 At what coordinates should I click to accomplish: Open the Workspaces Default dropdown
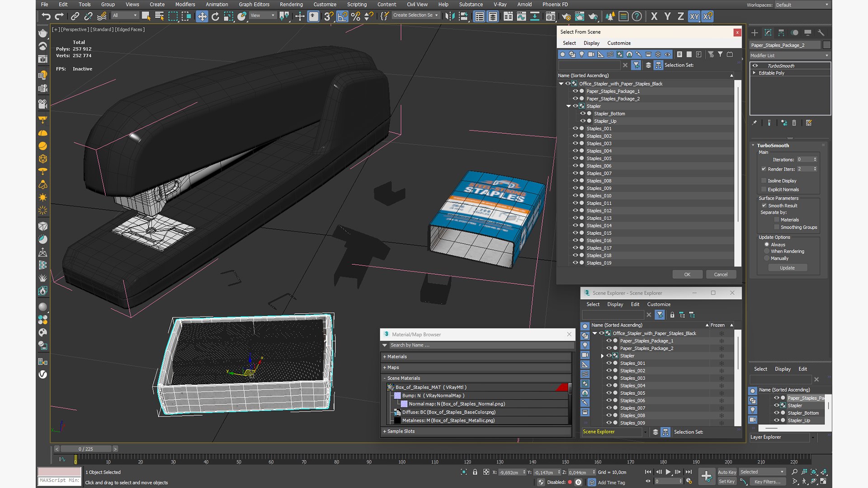(802, 5)
